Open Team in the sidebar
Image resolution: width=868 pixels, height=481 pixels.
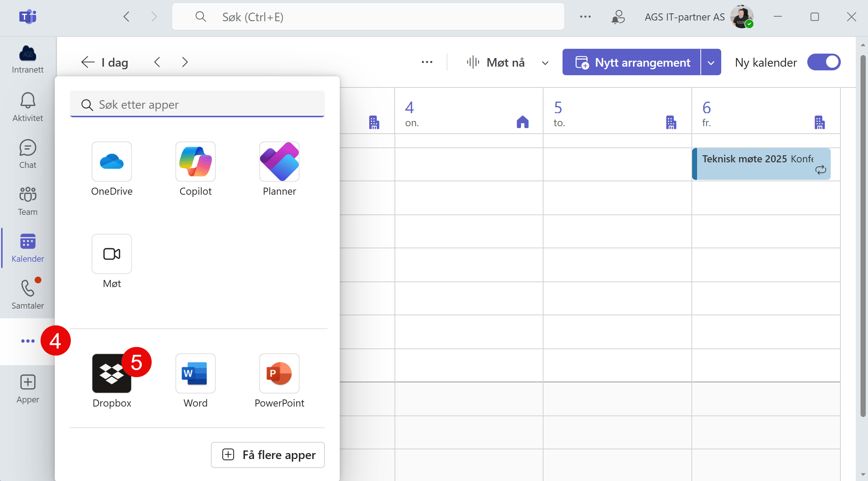(28, 201)
